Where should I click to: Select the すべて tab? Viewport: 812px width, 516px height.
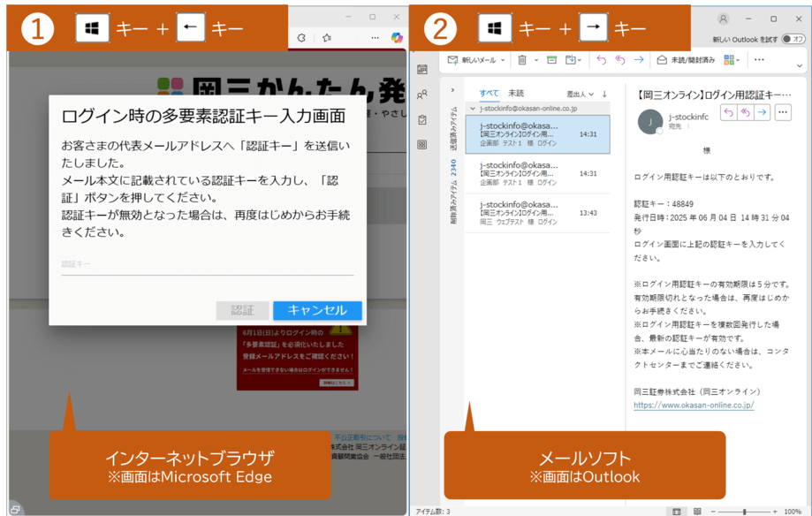click(x=489, y=94)
